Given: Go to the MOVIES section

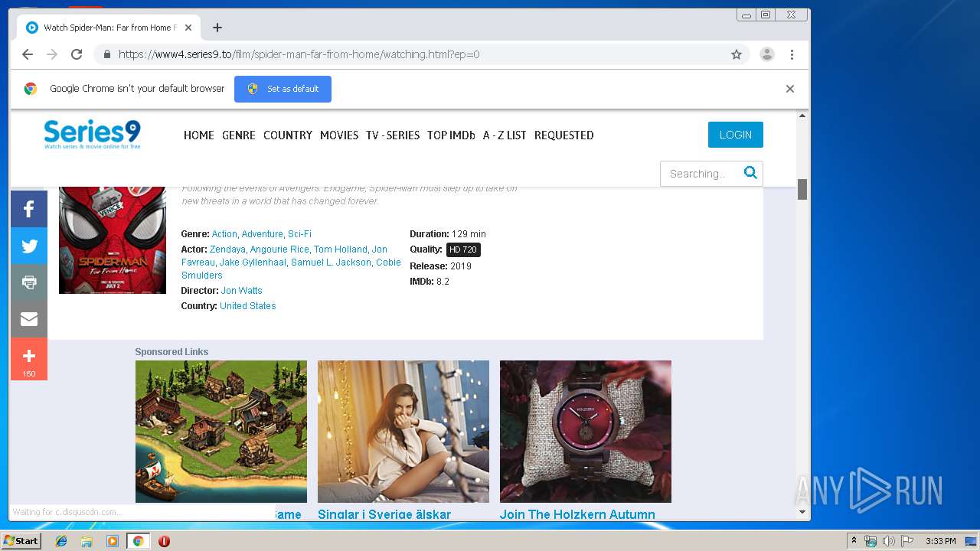Looking at the screenshot, I should (339, 135).
